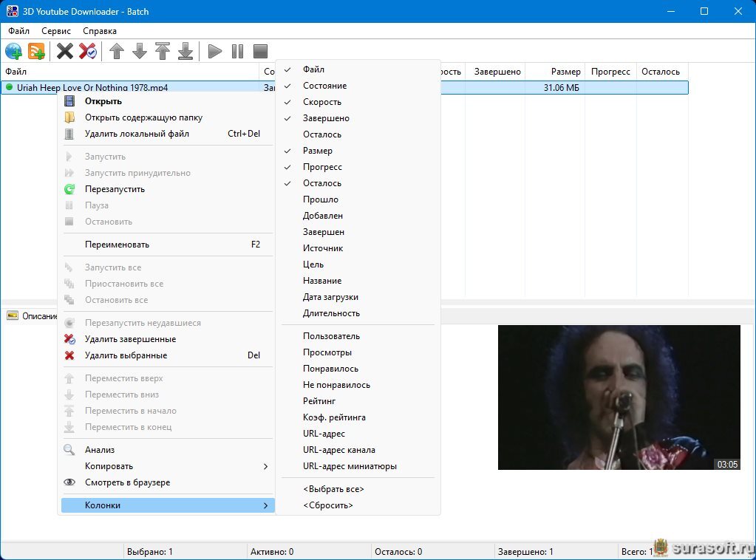Expand the Колонки submenu
Image resolution: width=756 pixels, height=560 pixels.
168,505
